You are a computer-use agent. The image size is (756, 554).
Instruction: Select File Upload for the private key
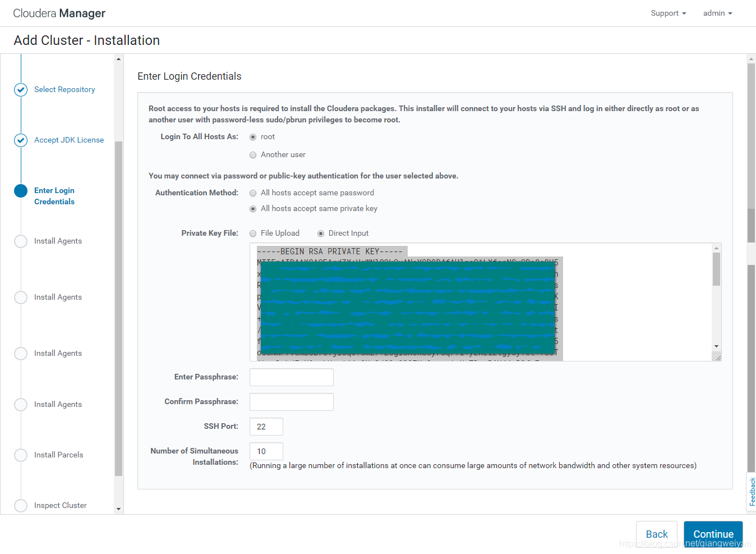click(x=253, y=233)
